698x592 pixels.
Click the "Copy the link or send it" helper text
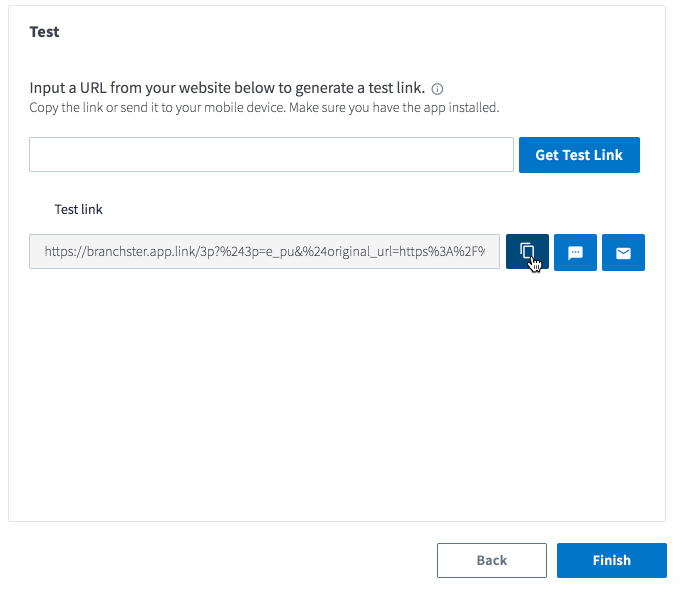264,108
